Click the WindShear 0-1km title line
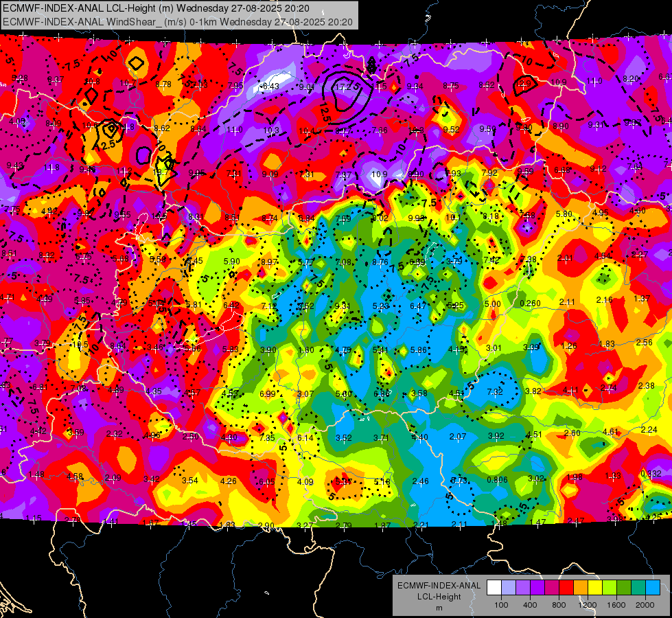 tap(178, 22)
